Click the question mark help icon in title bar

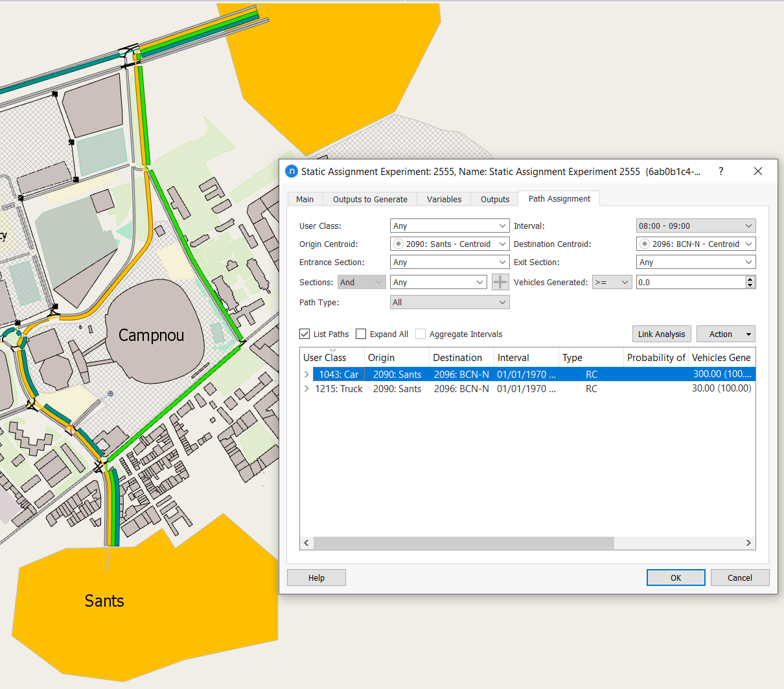point(721,171)
